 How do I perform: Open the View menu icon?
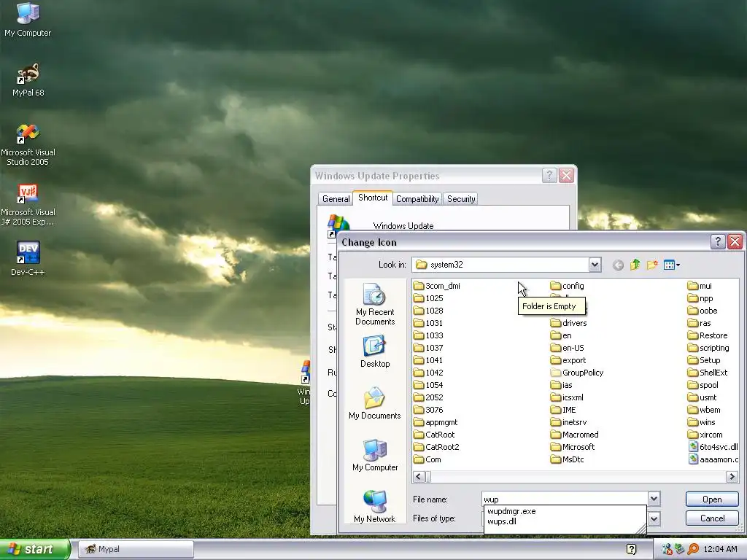click(671, 265)
